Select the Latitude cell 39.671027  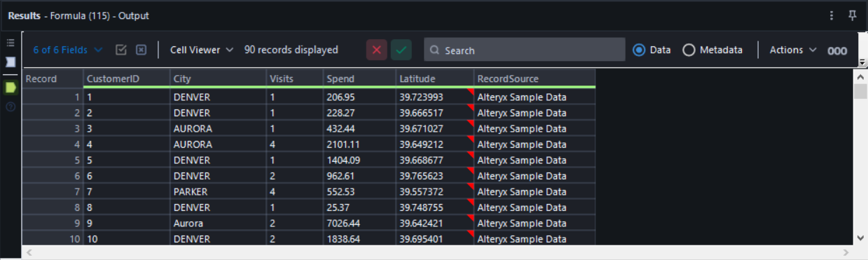click(x=435, y=129)
